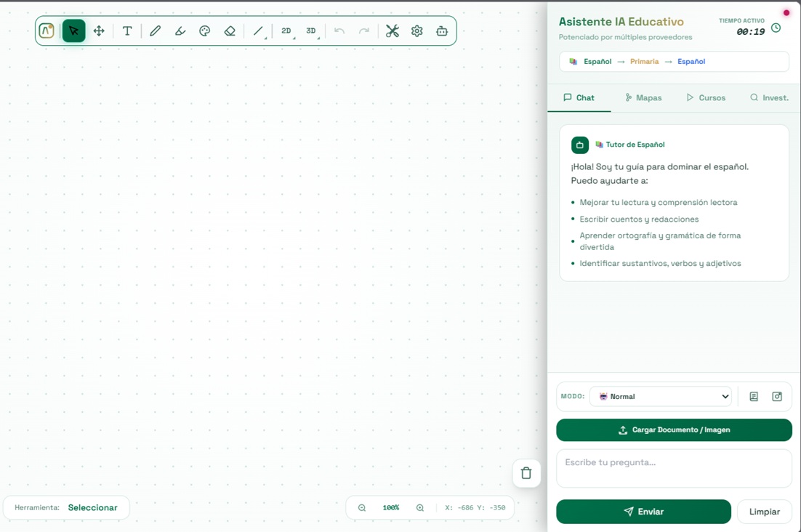Click the document notes icon beside mode
This screenshot has width=801, height=532.
coord(754,396)
